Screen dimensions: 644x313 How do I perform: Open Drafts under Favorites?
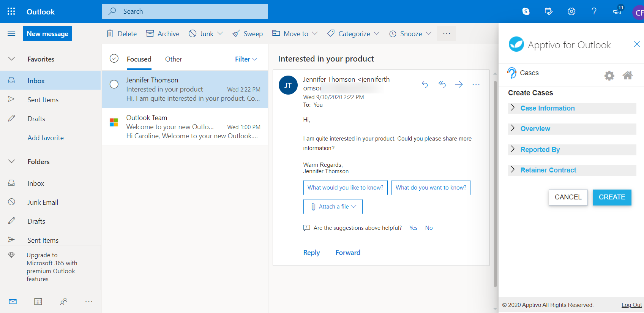point(51,119)
